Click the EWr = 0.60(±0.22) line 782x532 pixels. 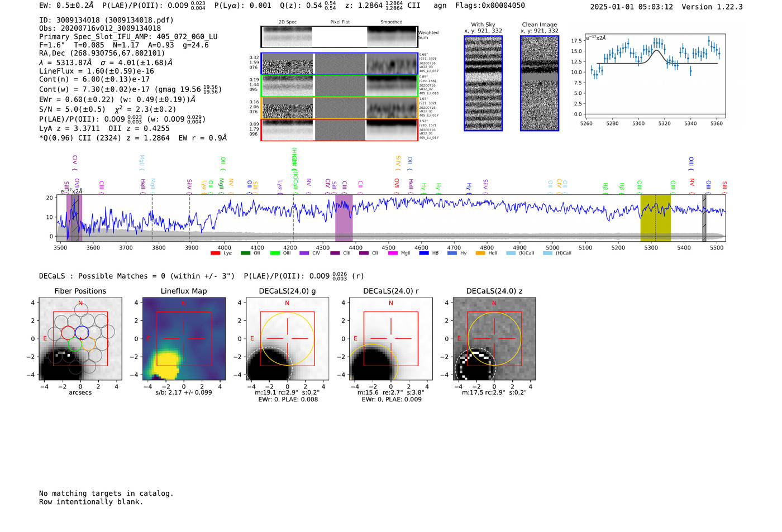[117, 99]
